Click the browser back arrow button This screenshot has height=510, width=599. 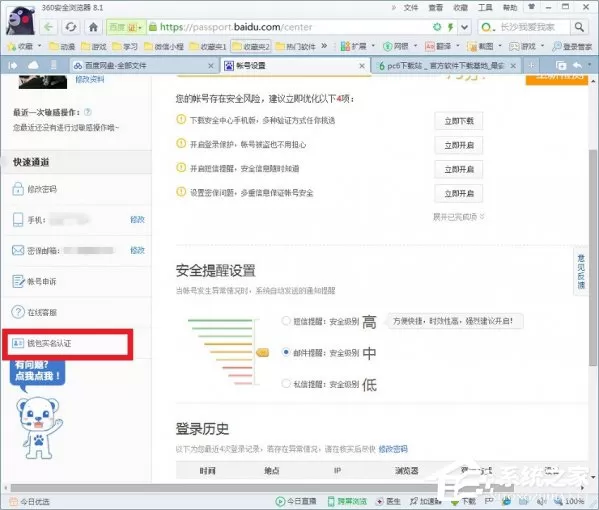[49, 27]
